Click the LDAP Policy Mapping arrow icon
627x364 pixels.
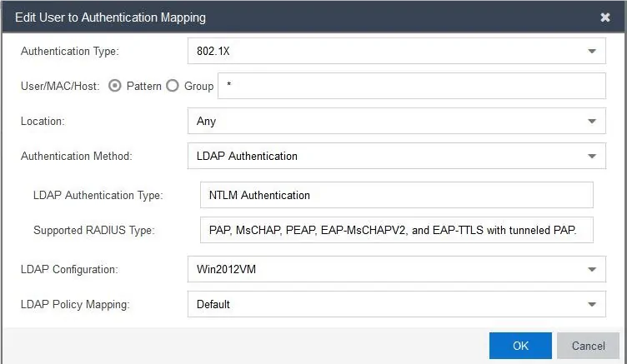[592, 305]
